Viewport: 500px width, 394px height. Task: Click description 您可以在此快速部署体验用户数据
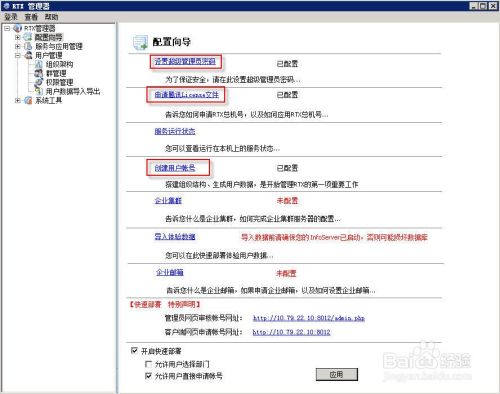pyautogui.click(x=219, y=255)
